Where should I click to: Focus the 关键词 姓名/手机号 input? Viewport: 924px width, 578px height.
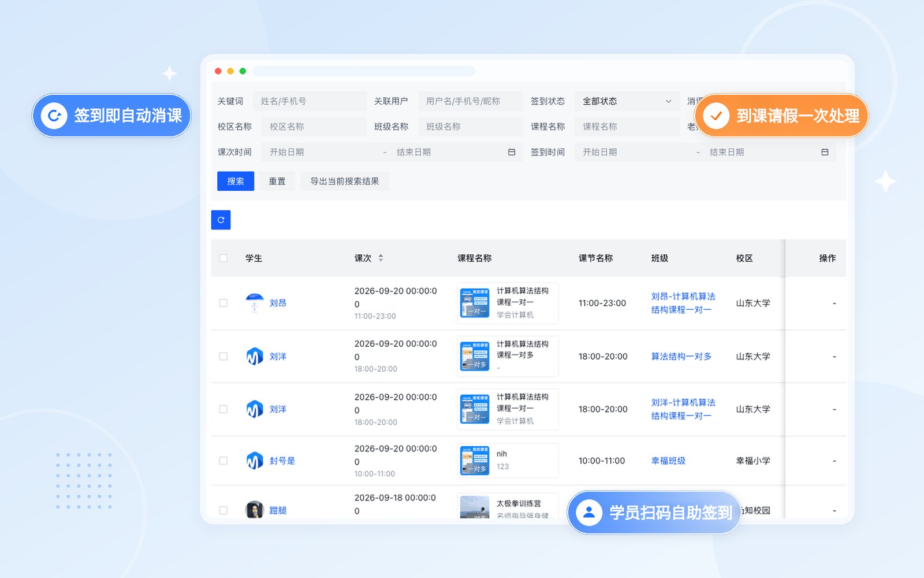(x=310, y=101)
